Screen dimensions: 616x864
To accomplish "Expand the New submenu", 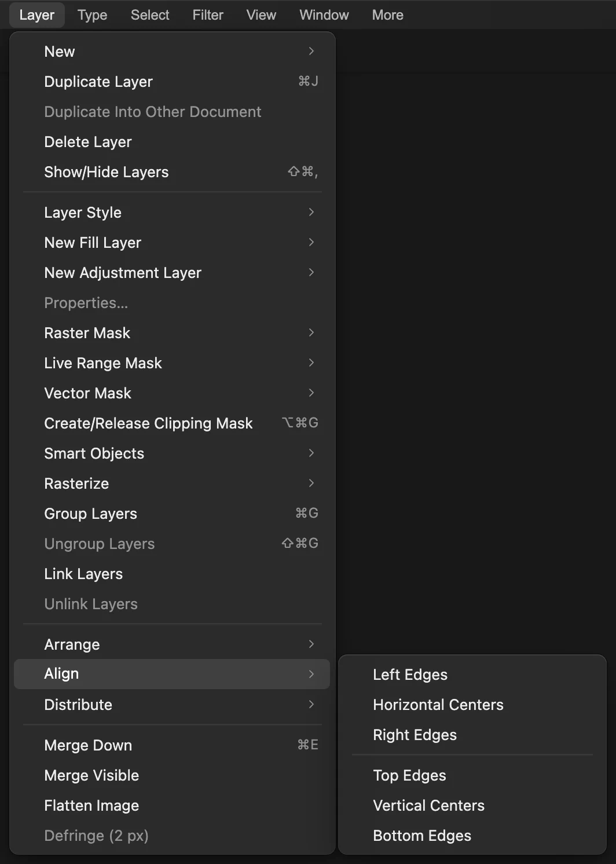I will [x=172, y=52].
